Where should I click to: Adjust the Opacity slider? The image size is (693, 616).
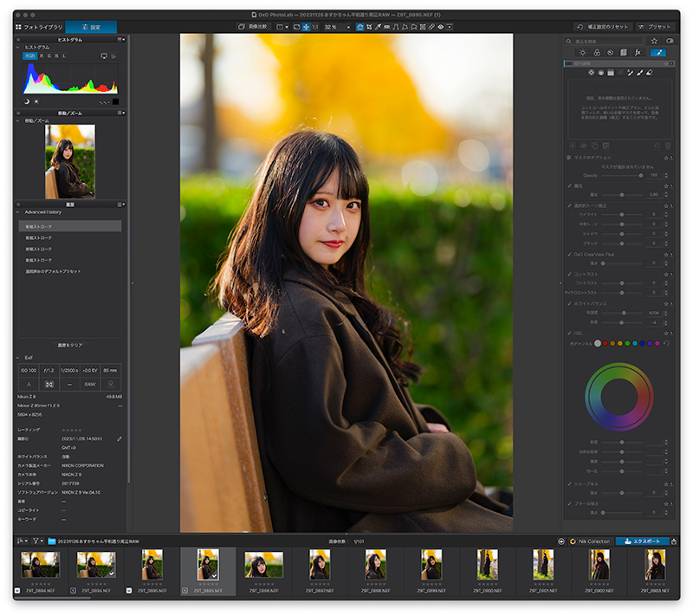coord(622,175)
